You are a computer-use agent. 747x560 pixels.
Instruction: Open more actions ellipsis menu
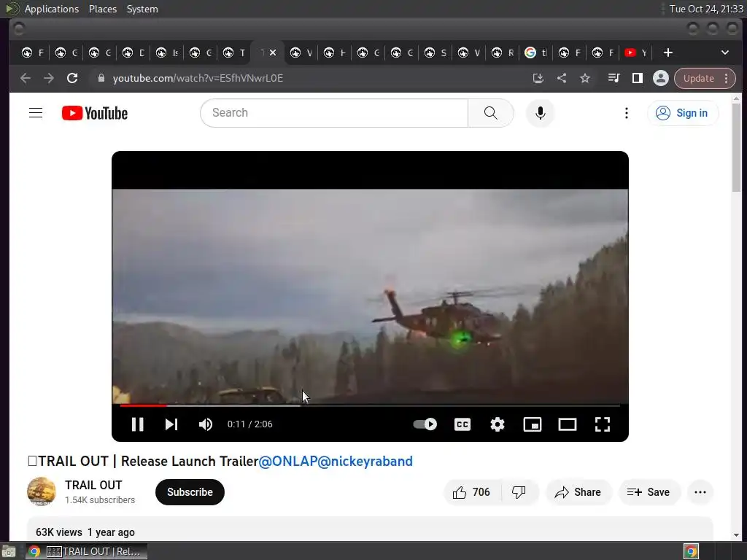(x=700, y=492)
